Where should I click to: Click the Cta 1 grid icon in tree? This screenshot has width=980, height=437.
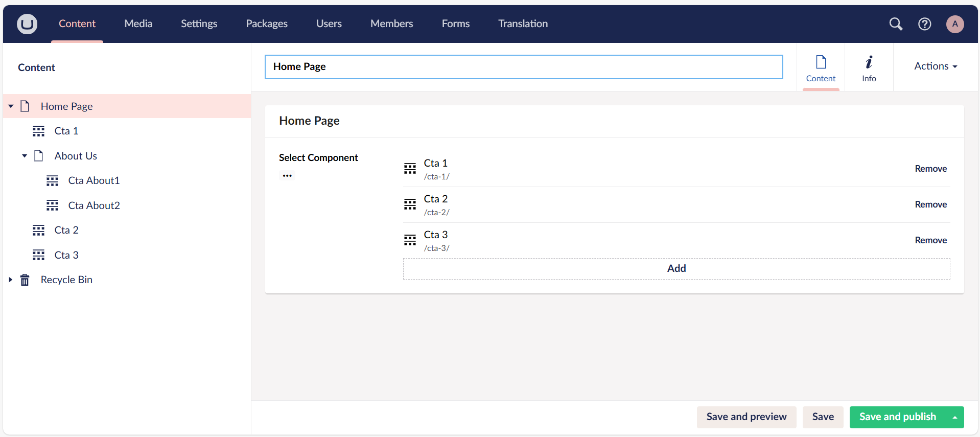38,131
